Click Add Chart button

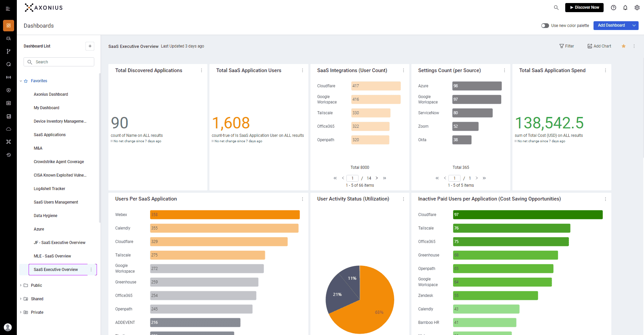(599, 46)
